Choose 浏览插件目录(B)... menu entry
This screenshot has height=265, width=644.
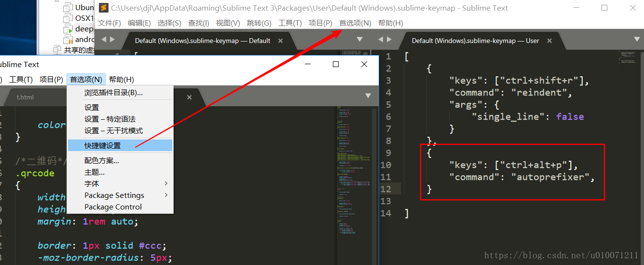tap(120, 93)
